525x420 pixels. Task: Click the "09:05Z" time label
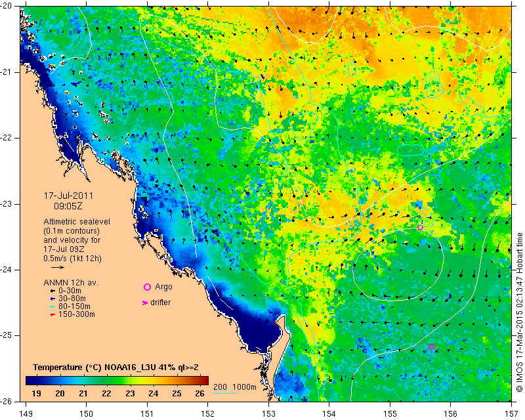pos(68,206)
